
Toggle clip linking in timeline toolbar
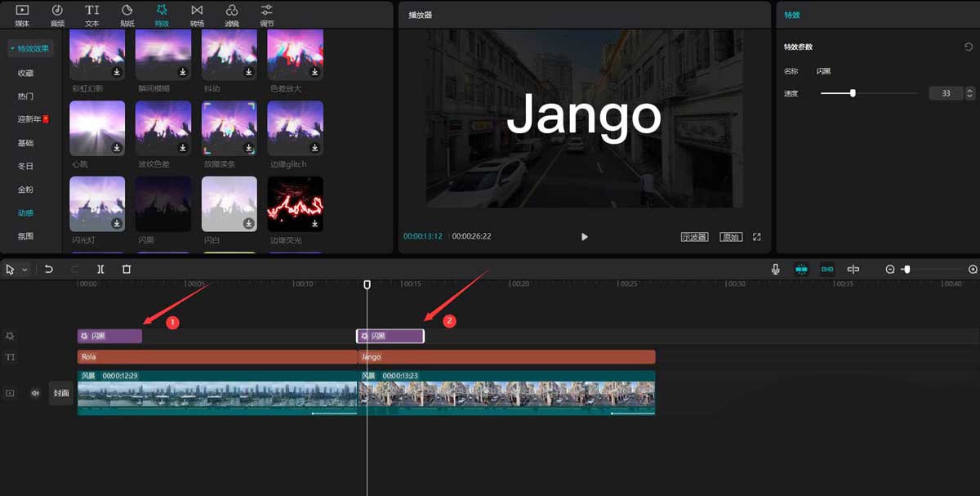point(827,269)
